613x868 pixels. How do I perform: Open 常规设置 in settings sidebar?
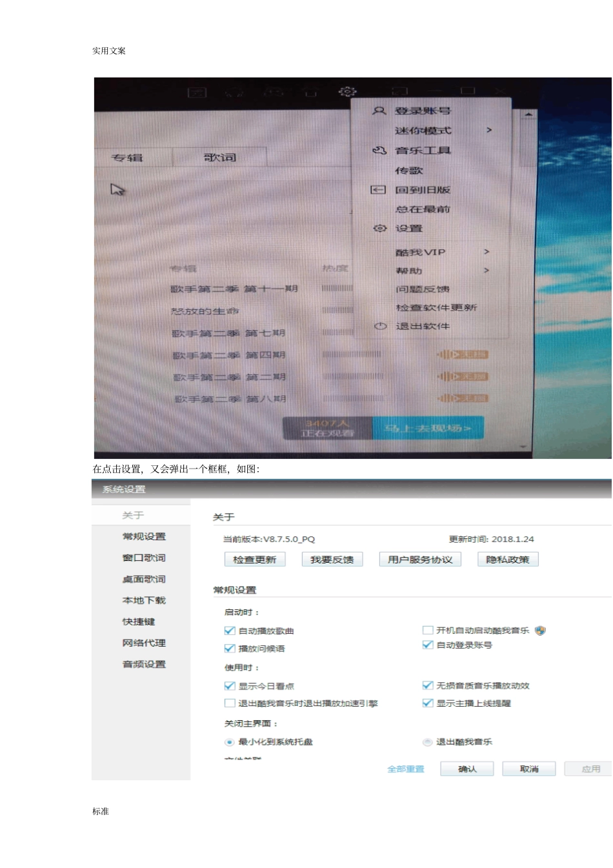144,536
